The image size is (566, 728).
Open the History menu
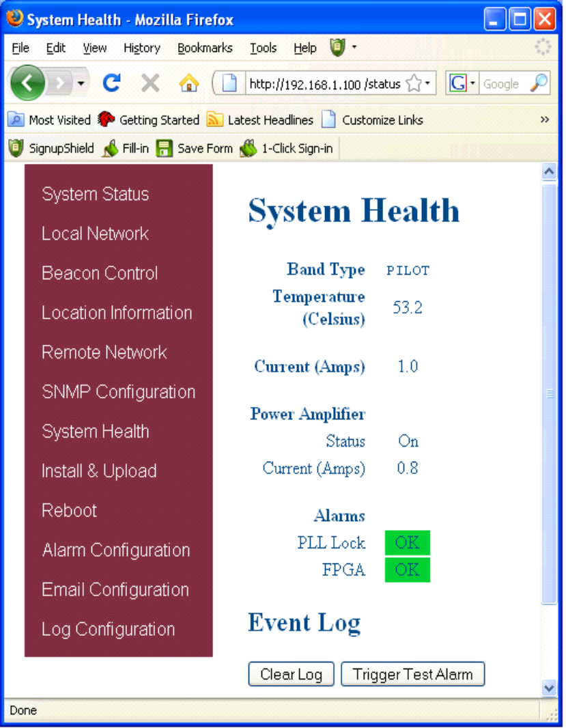[141, 48]
